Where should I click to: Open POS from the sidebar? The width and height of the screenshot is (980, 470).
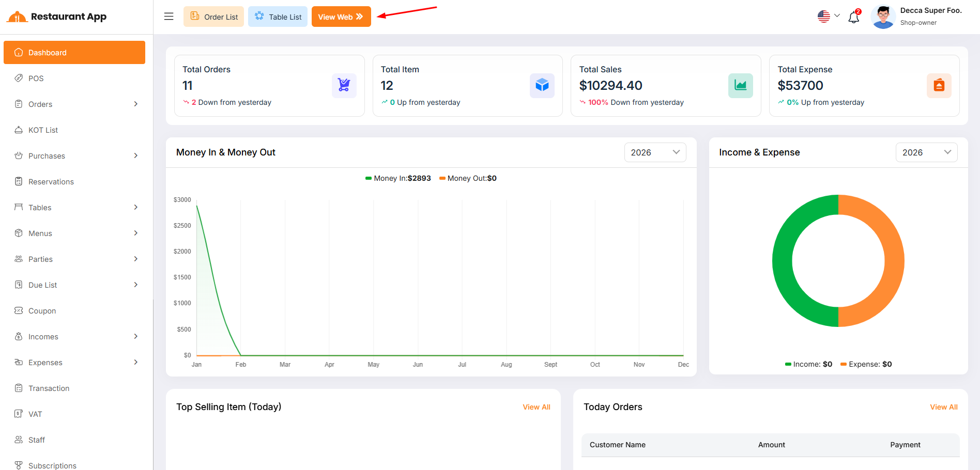pos(36,79)
